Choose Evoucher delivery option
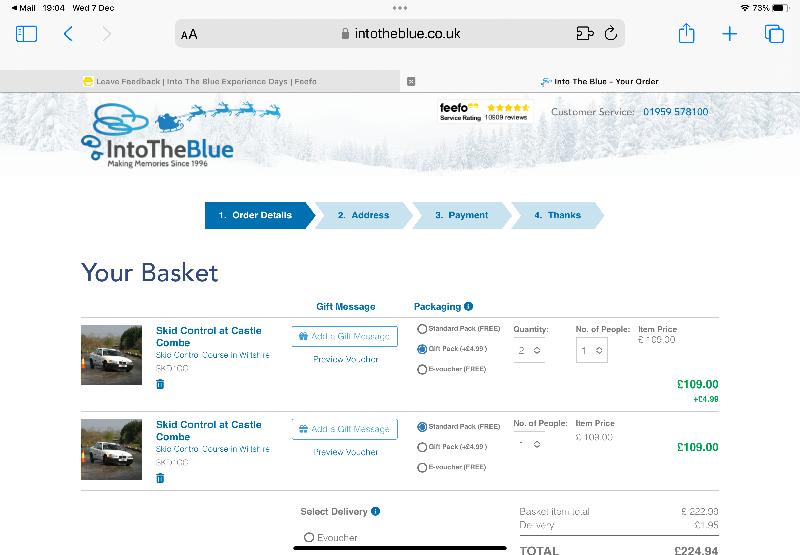 coord(309,537)
